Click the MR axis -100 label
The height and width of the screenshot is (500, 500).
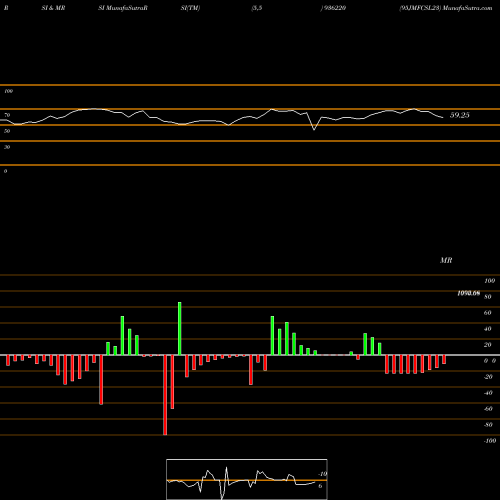[490, 441]
